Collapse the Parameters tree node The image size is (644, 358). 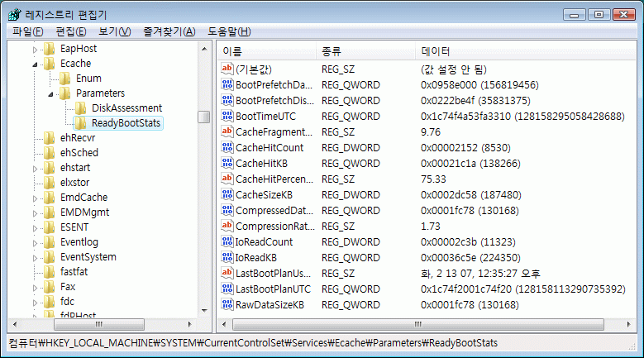[x=50, y=94]
